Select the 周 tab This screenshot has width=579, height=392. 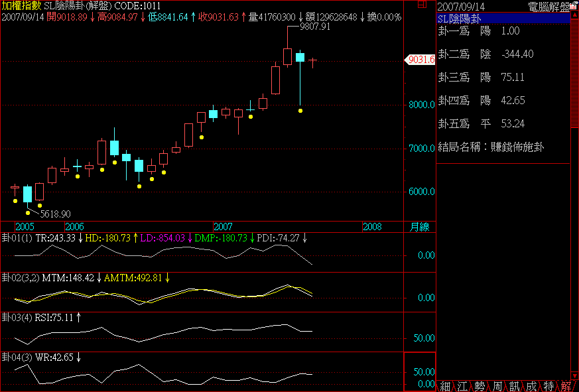pos(496,386)
